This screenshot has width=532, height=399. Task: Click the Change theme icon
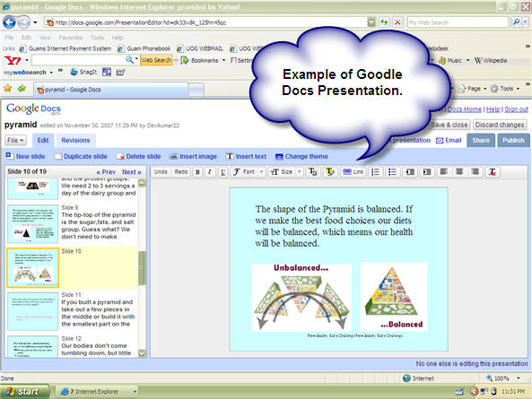[279, 156]
